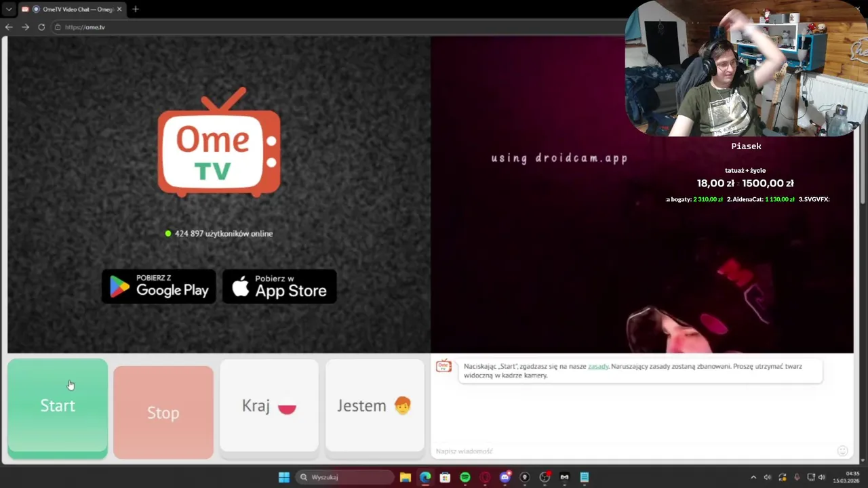Expand the browser tab search dropdown
Viewport: 868px width, 488px height.
click(9, 9)
